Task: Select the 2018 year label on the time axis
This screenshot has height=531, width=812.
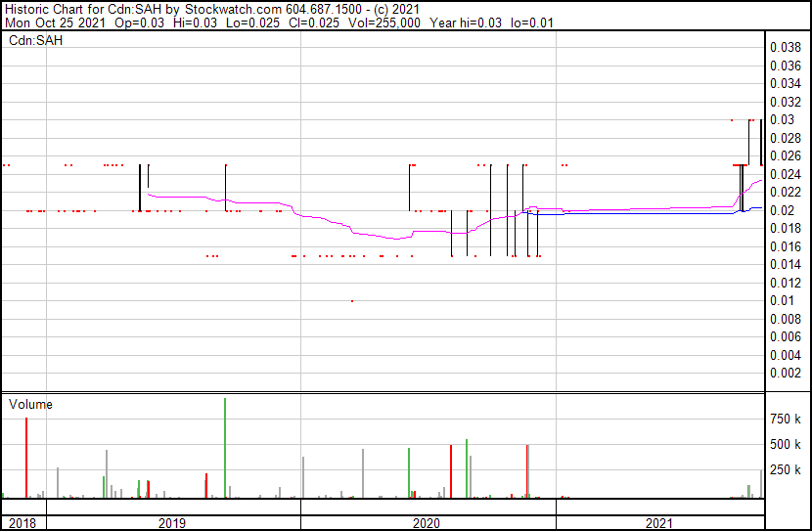Action: [20, 523]
